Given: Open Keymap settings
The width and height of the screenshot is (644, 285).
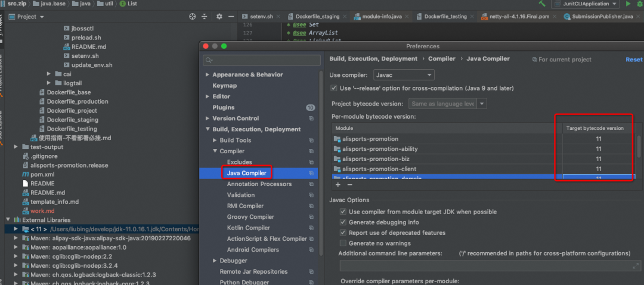Looking at the screenshot, I should coord(224,86).
